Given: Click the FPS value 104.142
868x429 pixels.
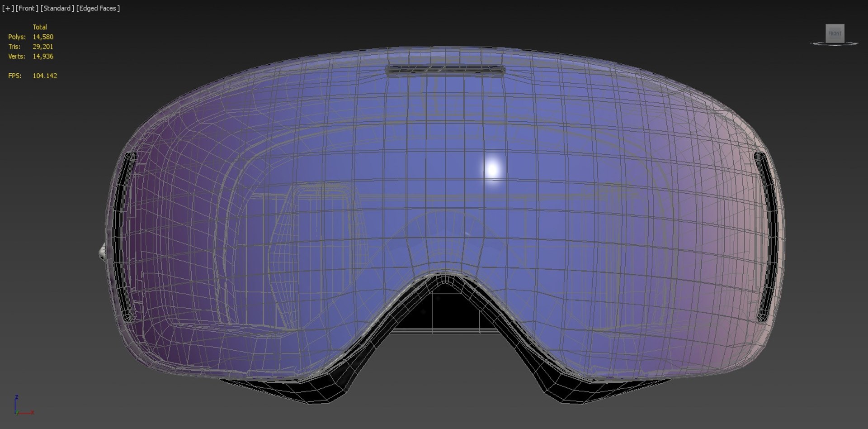Looking at the screenshot, I should tap(45, 76).
